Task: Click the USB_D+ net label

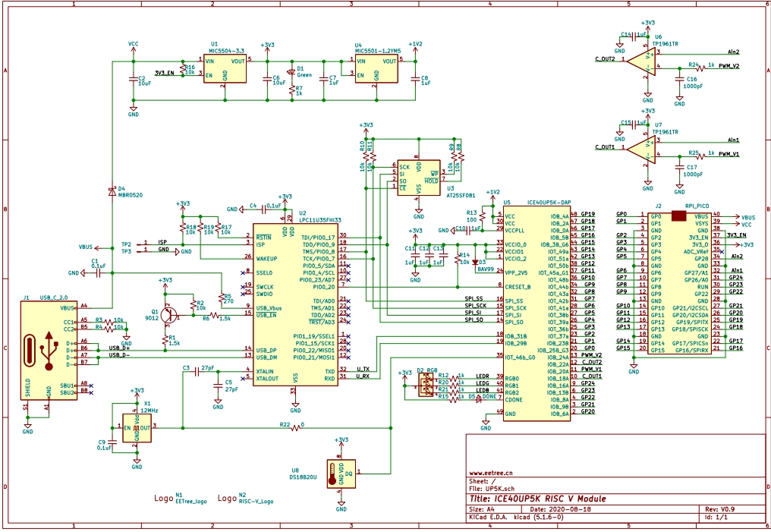Action: pos(119,348)
